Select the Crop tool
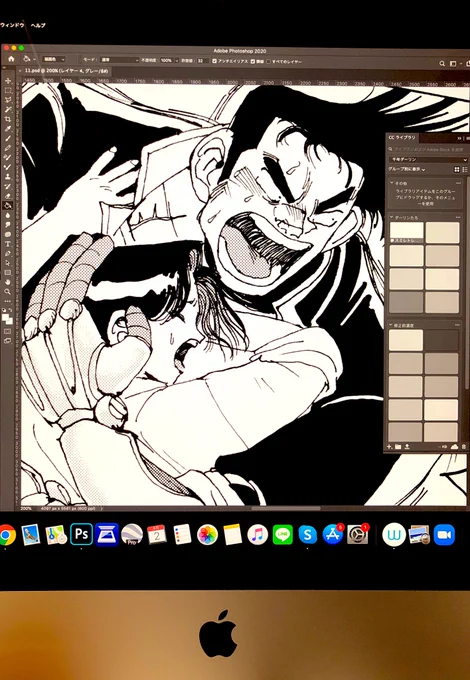Screen dimensions: 470x680 [8, 119]
